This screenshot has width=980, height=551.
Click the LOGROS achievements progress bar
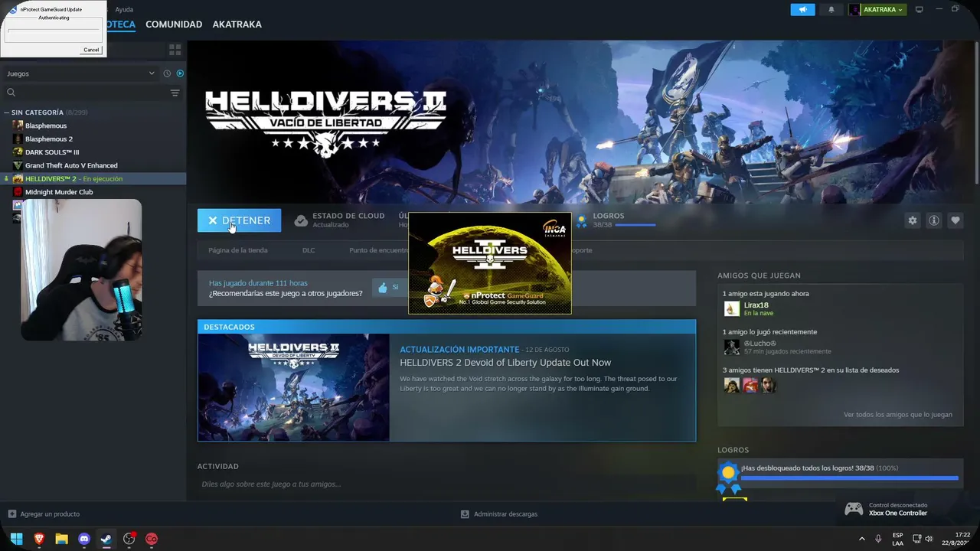click(x=635, y=225)
